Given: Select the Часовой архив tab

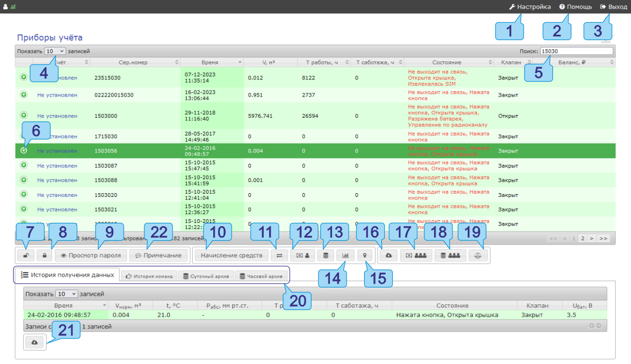Looking at the screenshot, I should point(261,276).
